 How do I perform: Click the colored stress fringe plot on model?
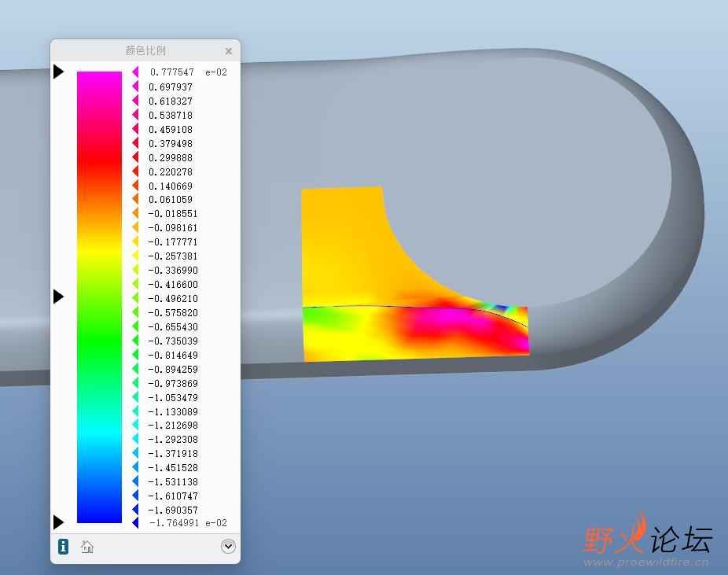coord(416,274)
